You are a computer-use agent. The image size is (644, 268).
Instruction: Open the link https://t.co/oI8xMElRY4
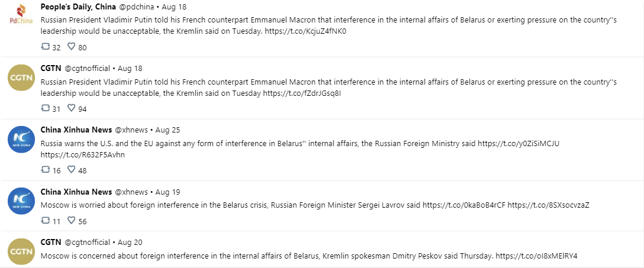pos(536,256)
